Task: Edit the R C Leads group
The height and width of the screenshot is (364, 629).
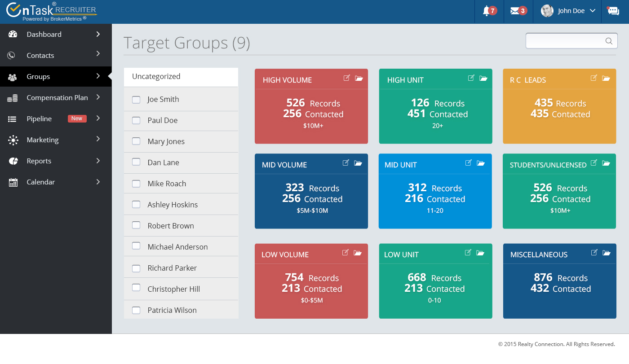Action: tap(594, 78)
